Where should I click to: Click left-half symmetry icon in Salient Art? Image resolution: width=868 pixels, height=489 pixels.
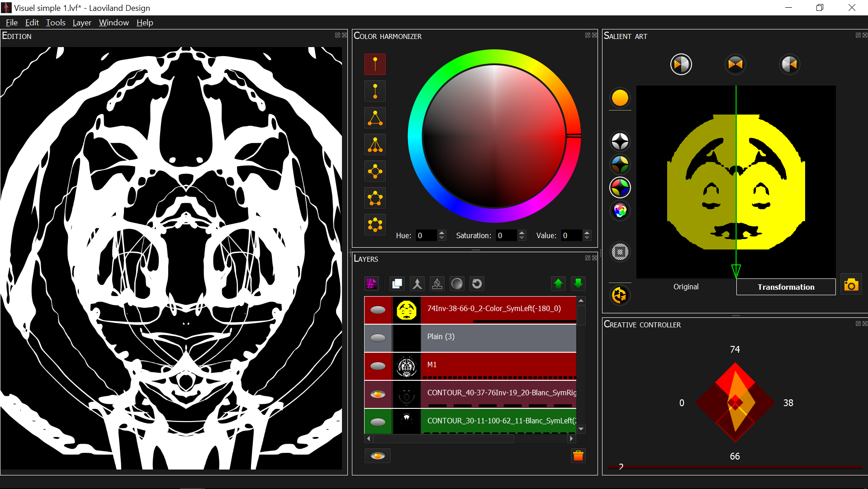pyautogui.click(x=681, y=64)
